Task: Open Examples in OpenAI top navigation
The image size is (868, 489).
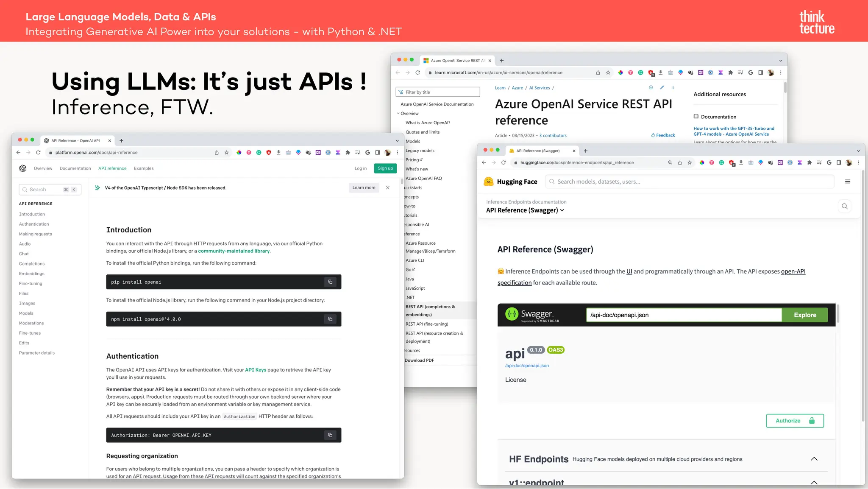Action: (x=144, y=168)
